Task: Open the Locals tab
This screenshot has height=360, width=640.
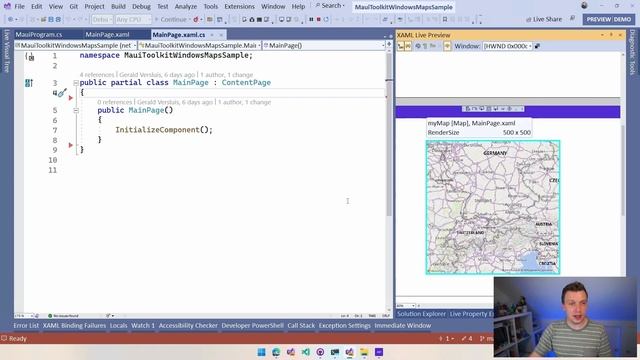Action: (118, 325)
